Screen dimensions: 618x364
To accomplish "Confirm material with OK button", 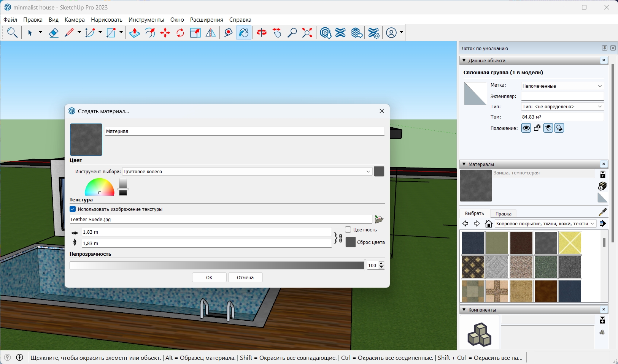I will point(209,277).
